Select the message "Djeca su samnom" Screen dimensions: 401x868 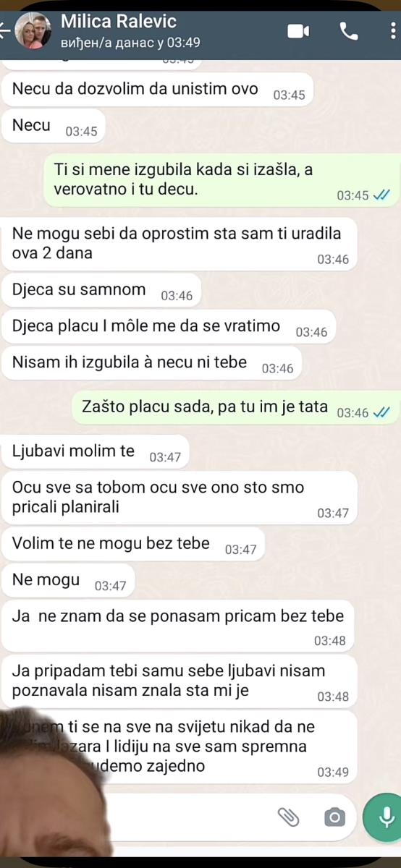[x=101, y=292]
